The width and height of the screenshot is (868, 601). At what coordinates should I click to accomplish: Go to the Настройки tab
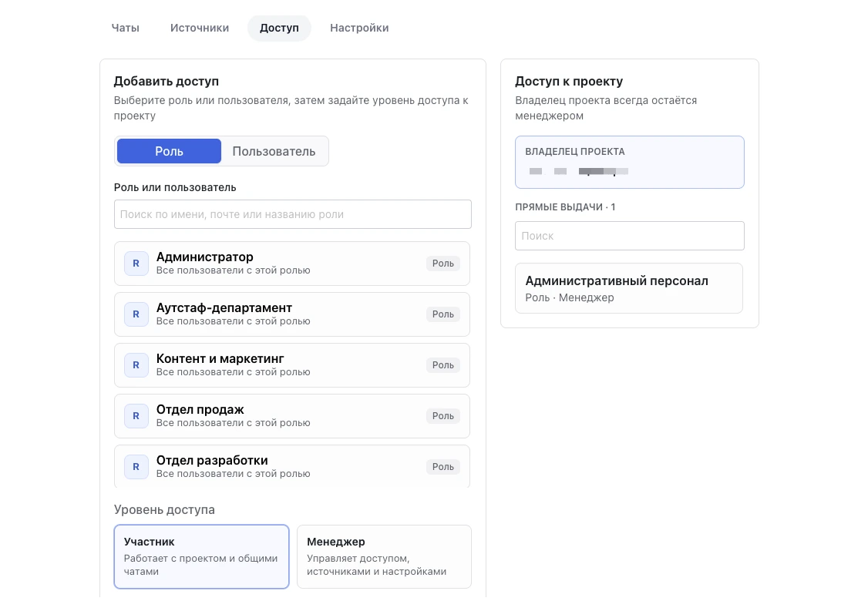tap(359, 28)
